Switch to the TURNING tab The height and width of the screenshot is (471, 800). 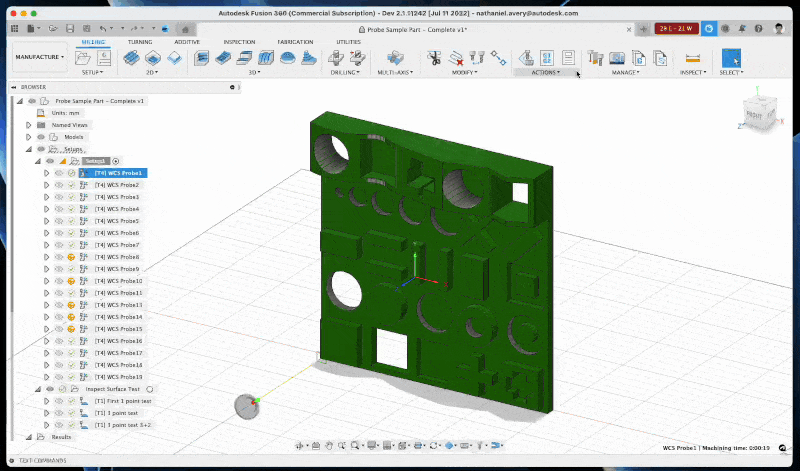coord(139,42)
